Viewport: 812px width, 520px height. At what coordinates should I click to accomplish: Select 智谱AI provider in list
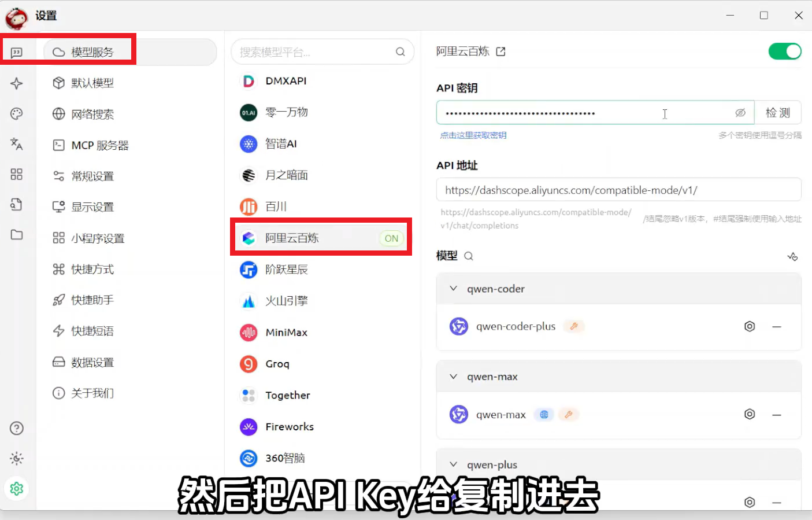pyautogui.click(x=322, y=143)
